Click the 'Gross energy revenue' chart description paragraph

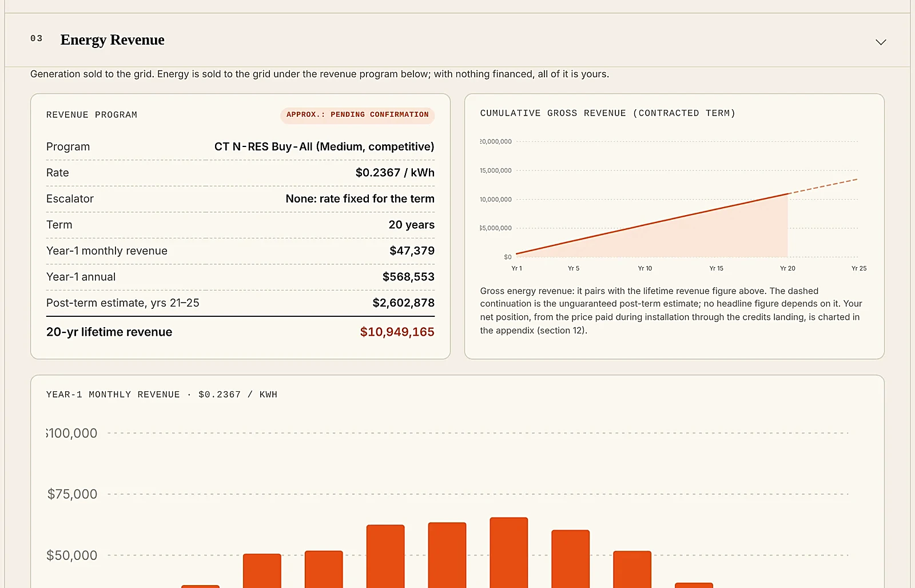tap(671, 311)
